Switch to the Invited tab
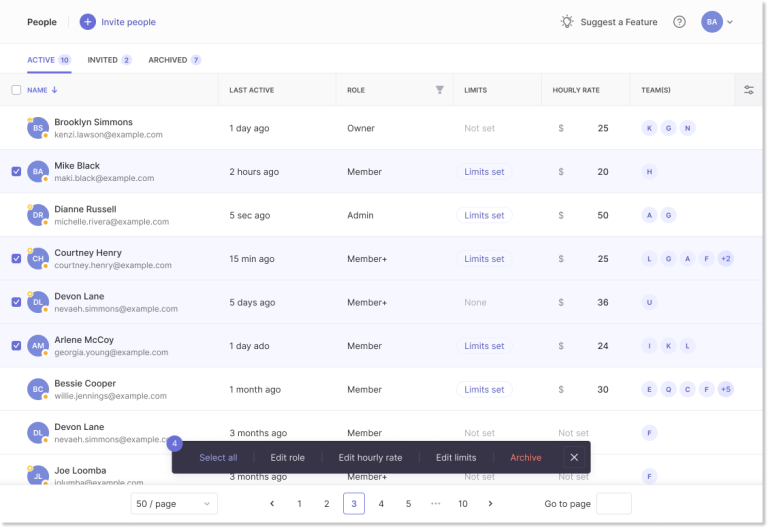Image resolution: width=768 pixels, height=528 pixels. click(109, 60)
